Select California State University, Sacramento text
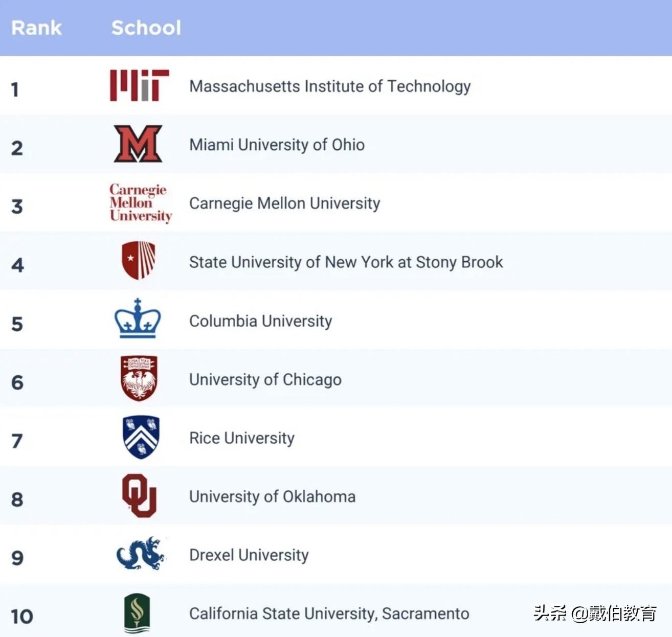The image size is (672, 637). click(329, 613)
